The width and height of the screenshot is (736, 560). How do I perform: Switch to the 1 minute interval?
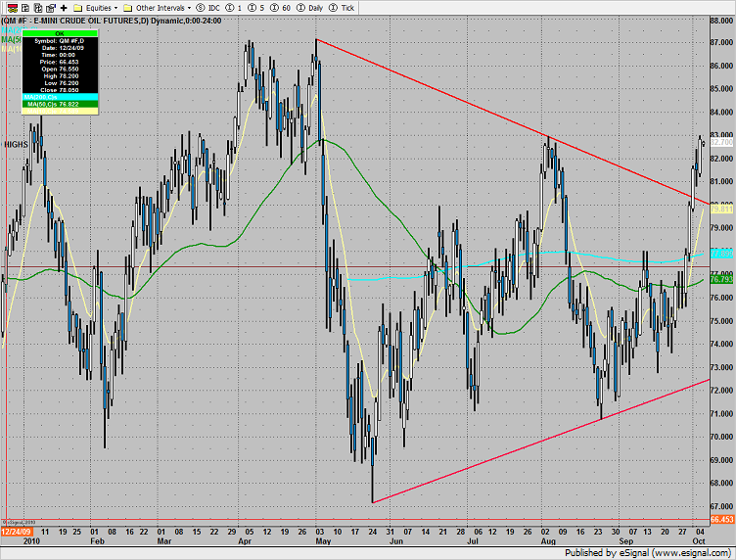(234, 8)
